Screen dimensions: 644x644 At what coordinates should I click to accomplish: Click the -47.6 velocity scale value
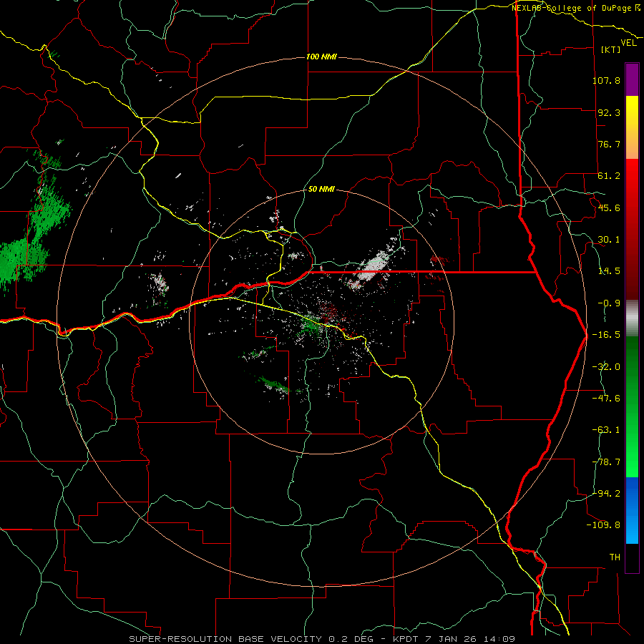tap(606, 399)
